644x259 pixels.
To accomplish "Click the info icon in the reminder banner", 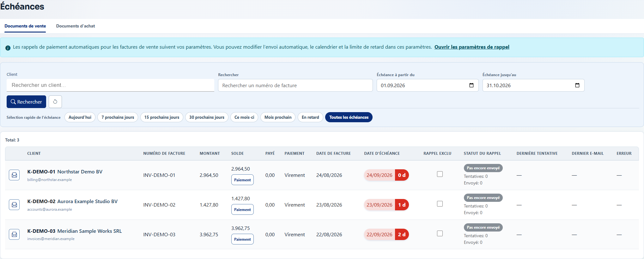I will click(8, 48).
